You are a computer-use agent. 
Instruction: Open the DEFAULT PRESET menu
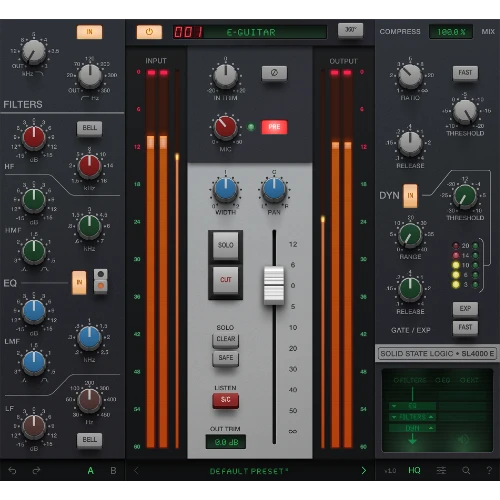tap(249, 471)
